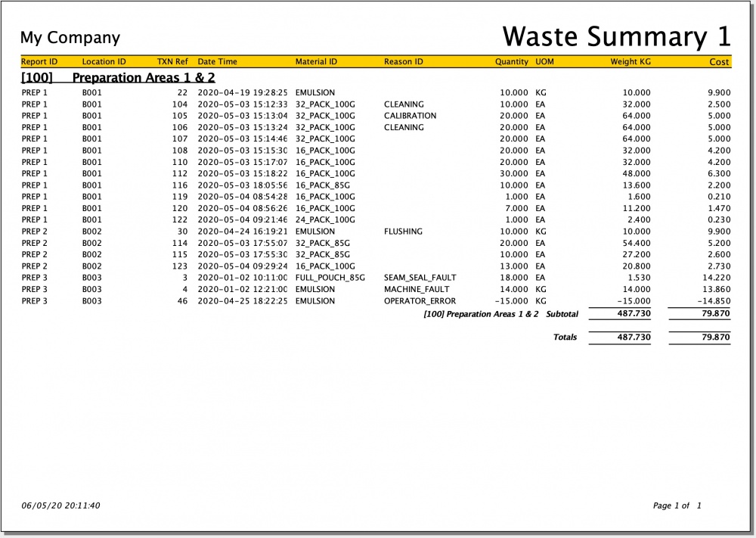Click the OPERATOR_ERROR reason cell
The width and height of the screenshot is (756, 538).
point(420,301)
